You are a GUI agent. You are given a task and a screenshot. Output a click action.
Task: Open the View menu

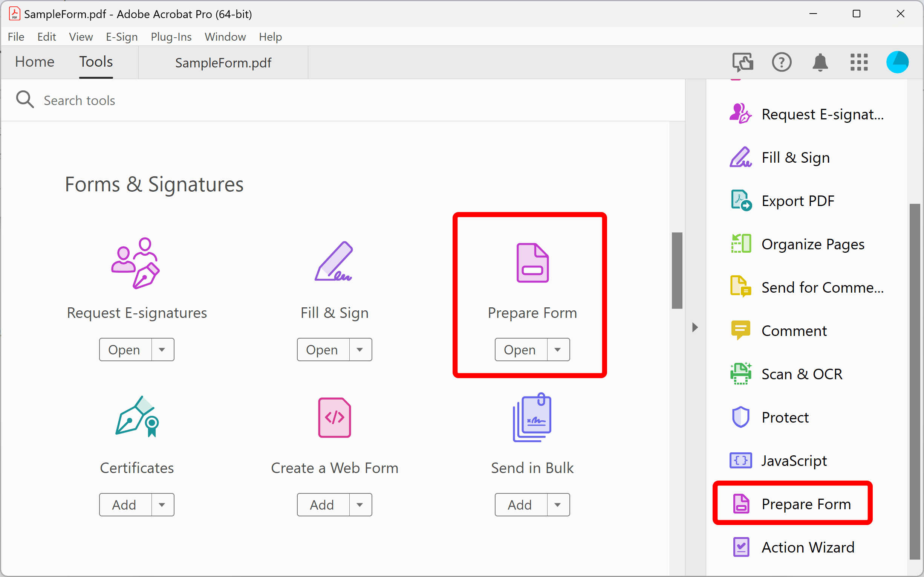81,37
